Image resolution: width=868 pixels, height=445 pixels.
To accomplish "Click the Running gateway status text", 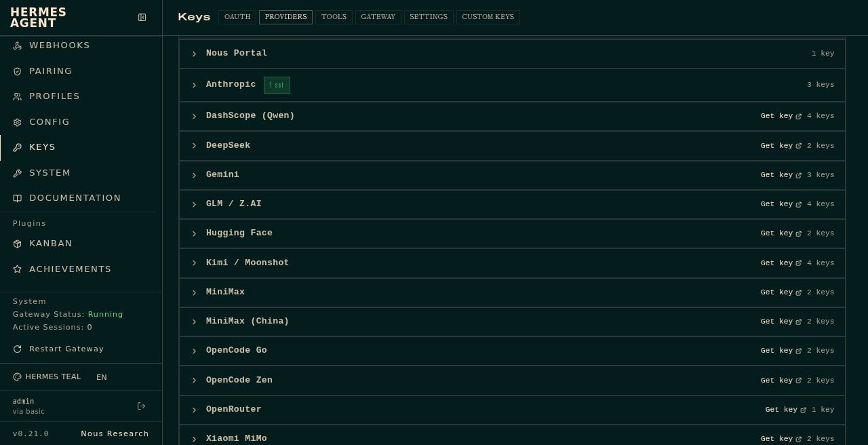I will point(105,315).
